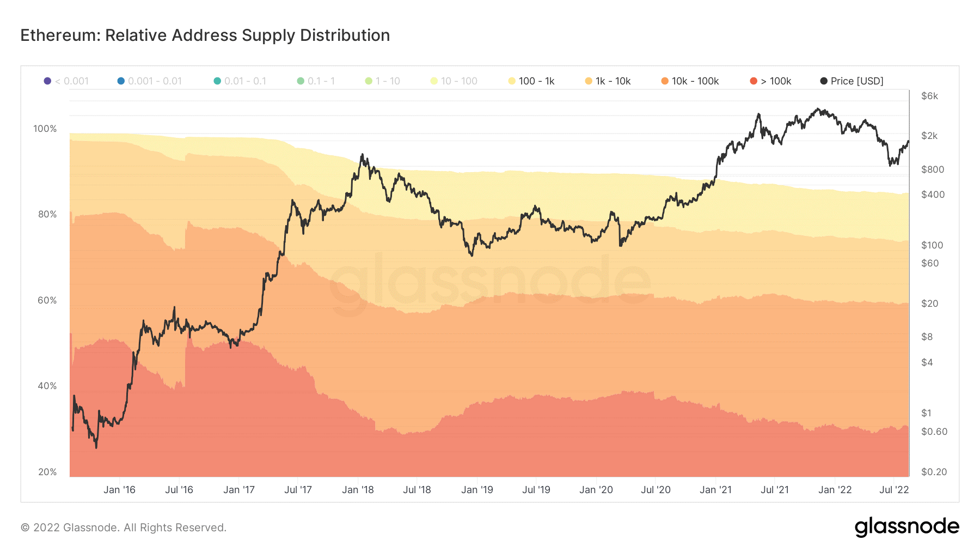Image resolution: width=980 pixels, height=552 pixels.
Task: Disable the '> 100k' series label
Action: coord(776,81)
